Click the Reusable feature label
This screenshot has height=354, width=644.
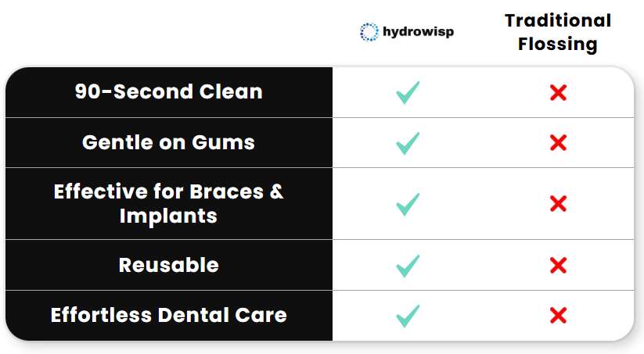coord(168,265)
